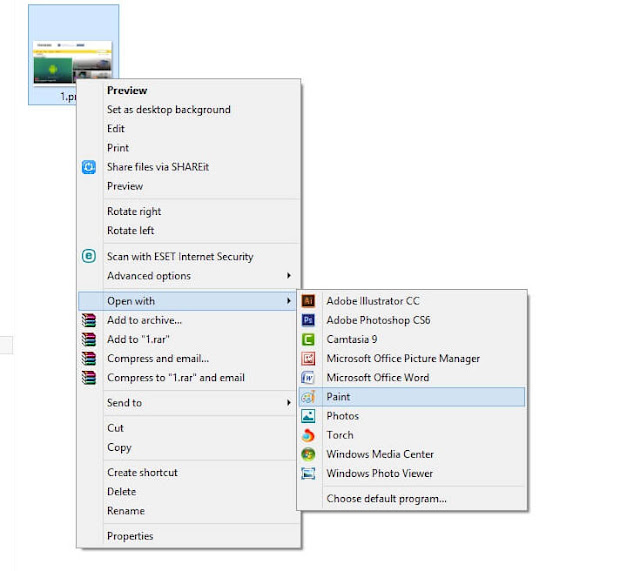The height and width of the screenshot is (571, 640).
Task: Select Print in the context menu
Action: 118,148
